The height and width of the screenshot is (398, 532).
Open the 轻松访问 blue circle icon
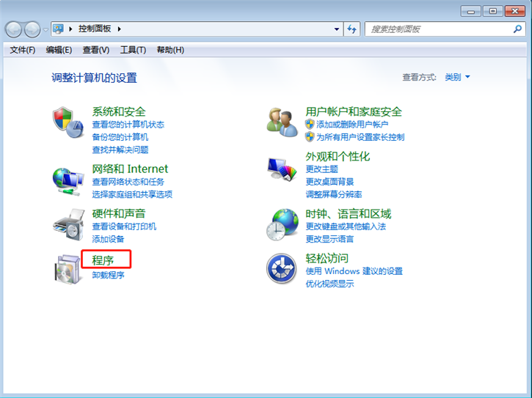point(282,268)
